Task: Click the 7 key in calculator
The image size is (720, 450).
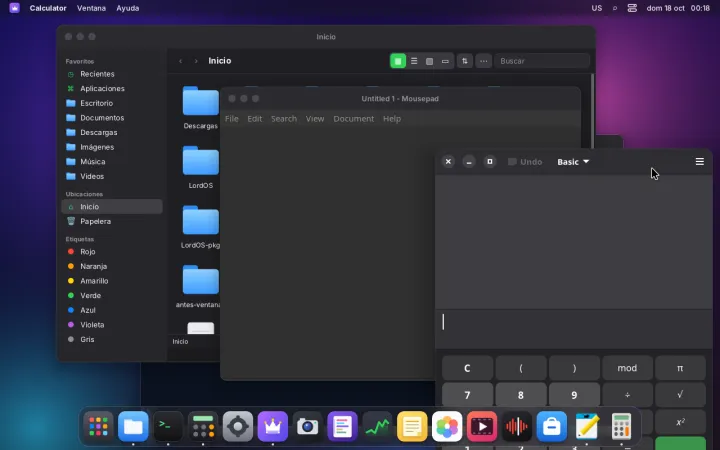Action: (467, 395)
